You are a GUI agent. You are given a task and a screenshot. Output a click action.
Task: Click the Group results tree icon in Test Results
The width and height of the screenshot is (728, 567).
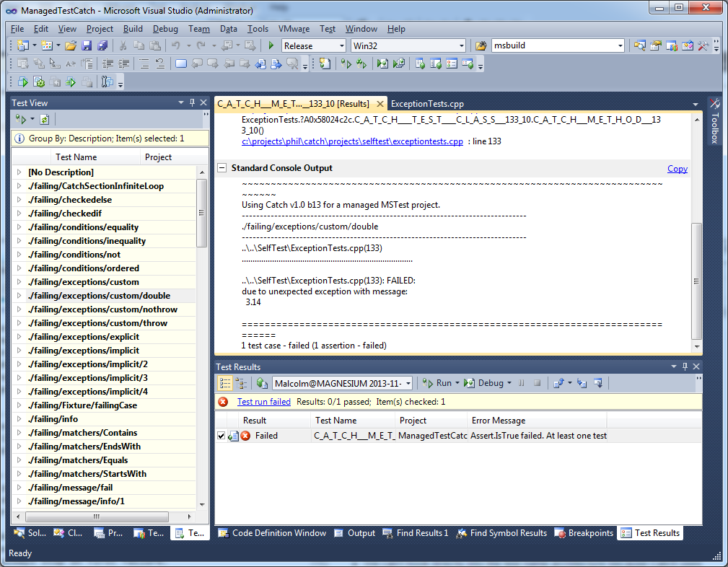pos(241,383)
